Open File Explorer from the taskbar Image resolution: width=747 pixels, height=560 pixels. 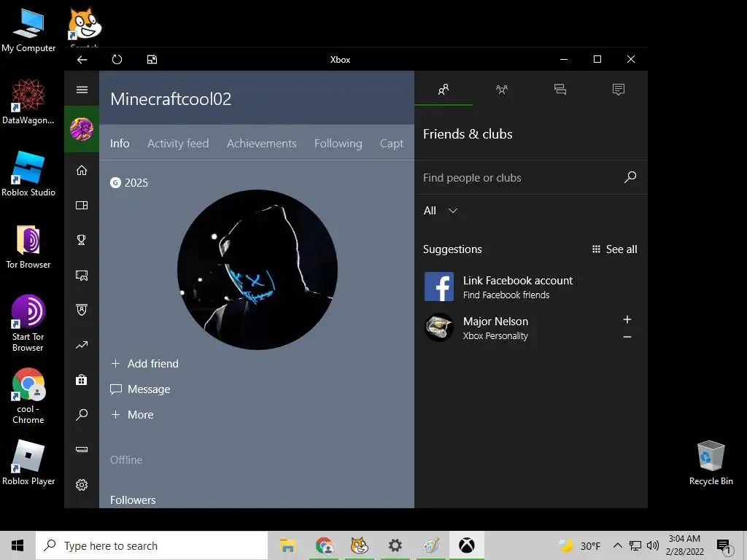pos(287,545)
